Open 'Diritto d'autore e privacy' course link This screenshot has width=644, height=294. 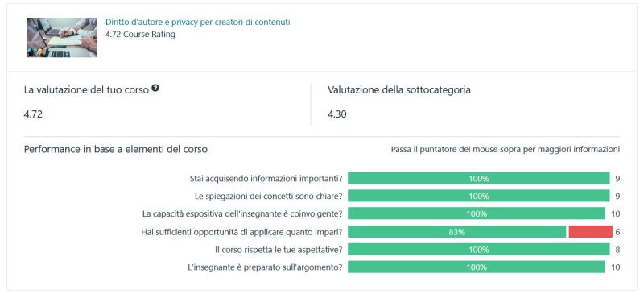coord(197,23)
